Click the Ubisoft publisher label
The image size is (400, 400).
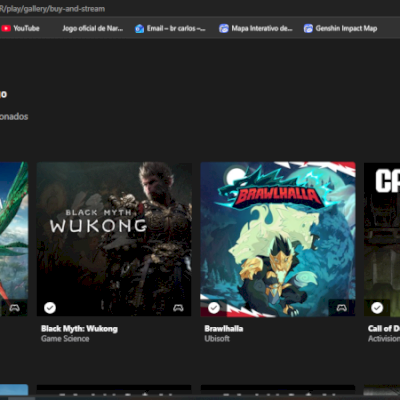click(217, 339)
